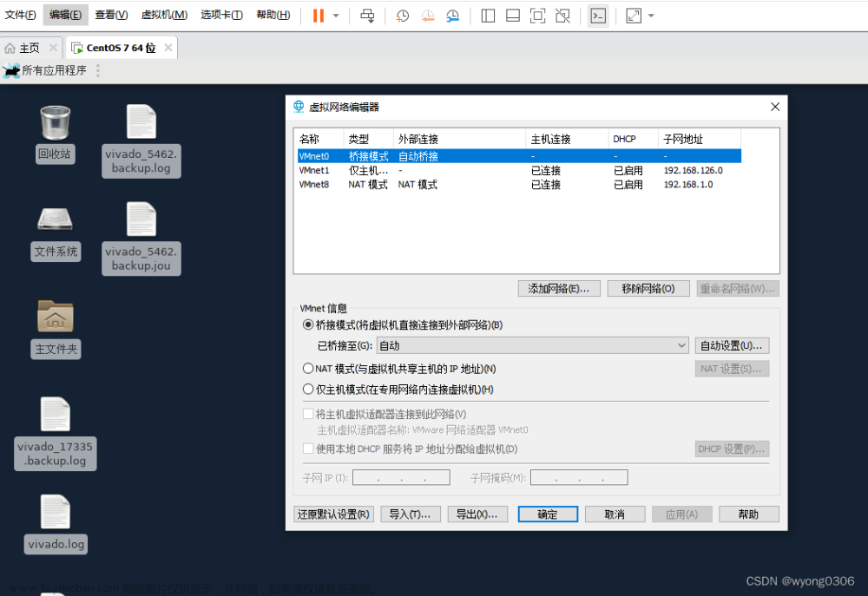Click the Send Ctrl+Alt+Del toolbar icon
This screenshot has height=596, width=868.
click(x=367, y=16)
